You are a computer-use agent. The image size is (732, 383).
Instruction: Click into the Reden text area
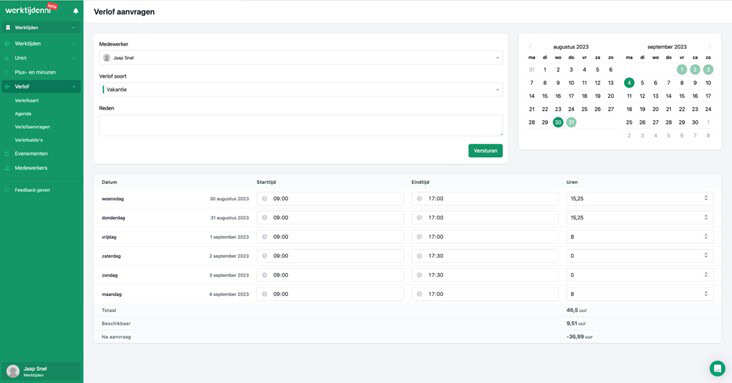301,125
